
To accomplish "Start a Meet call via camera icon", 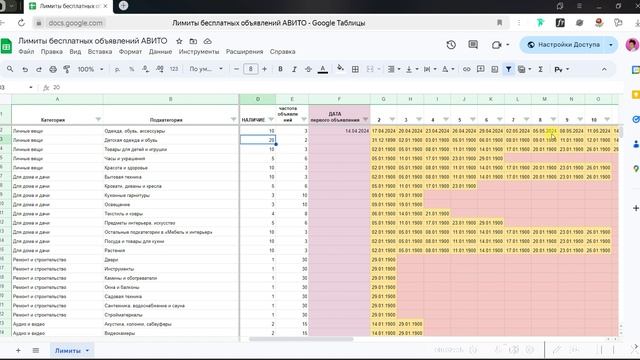I will pos(496,45).
